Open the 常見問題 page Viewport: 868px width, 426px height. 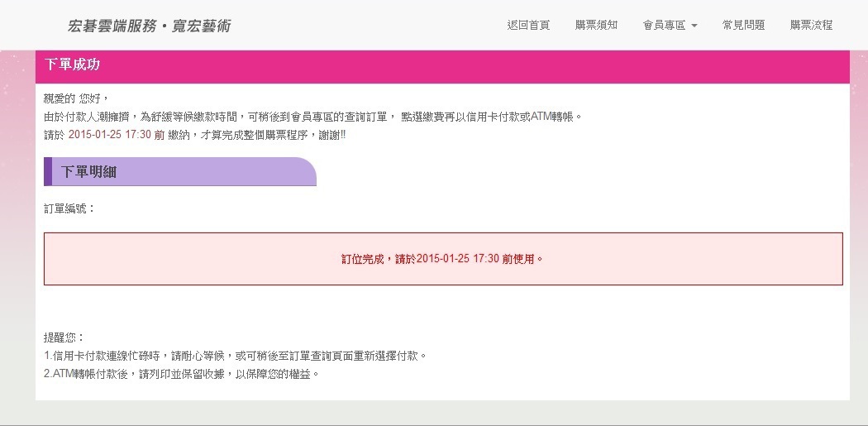click(x=743, y=25)
